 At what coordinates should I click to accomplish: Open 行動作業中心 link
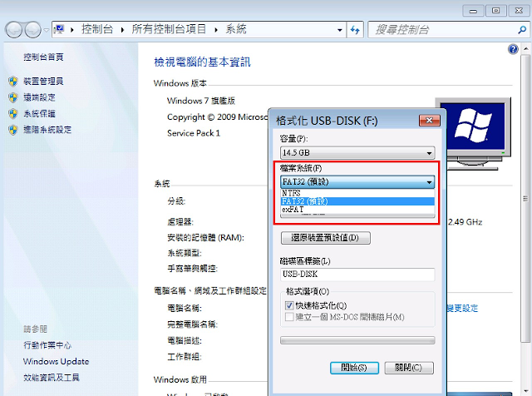click(x=47, y=345)
